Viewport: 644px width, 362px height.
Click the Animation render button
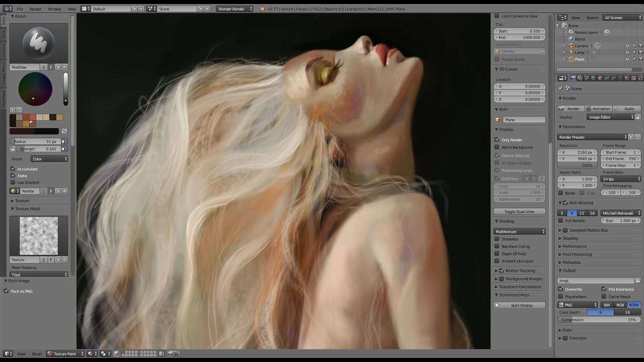pos(598,109)
